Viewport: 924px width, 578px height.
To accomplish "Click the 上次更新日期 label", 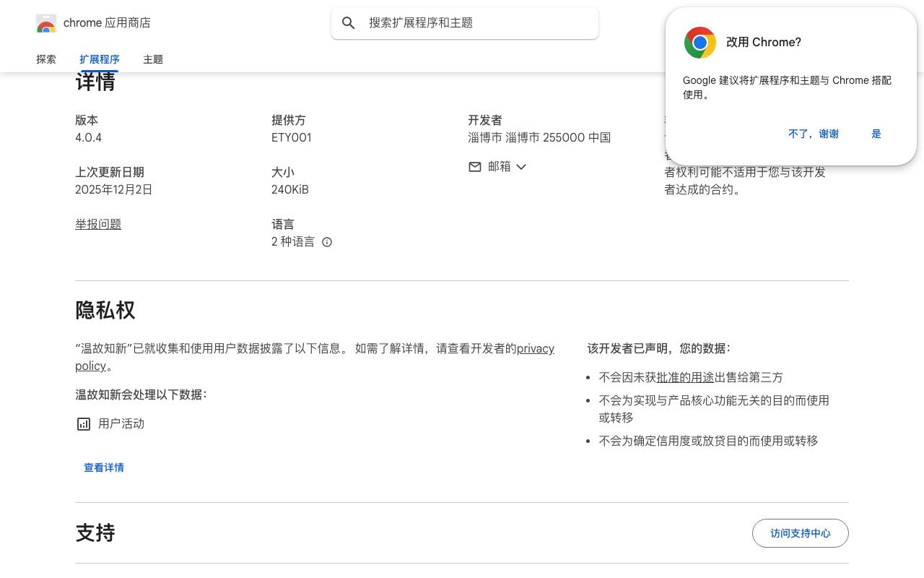I will [110, 173].
